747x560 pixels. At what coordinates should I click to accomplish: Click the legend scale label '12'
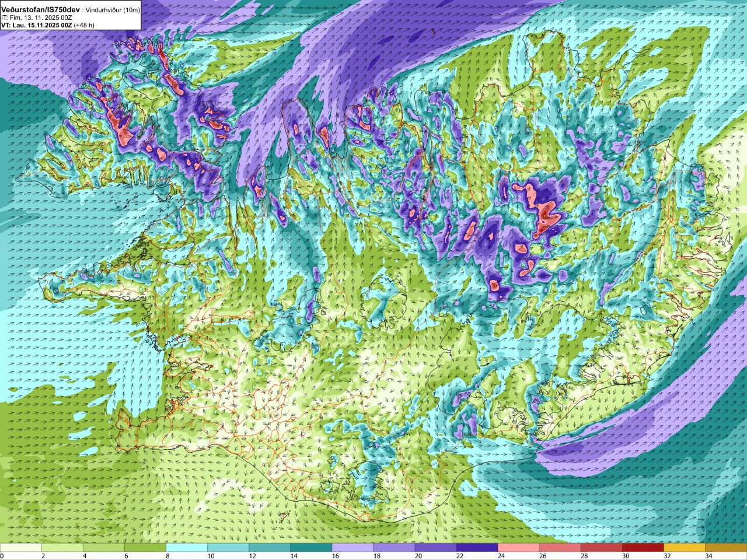click(x=253, y=556)
